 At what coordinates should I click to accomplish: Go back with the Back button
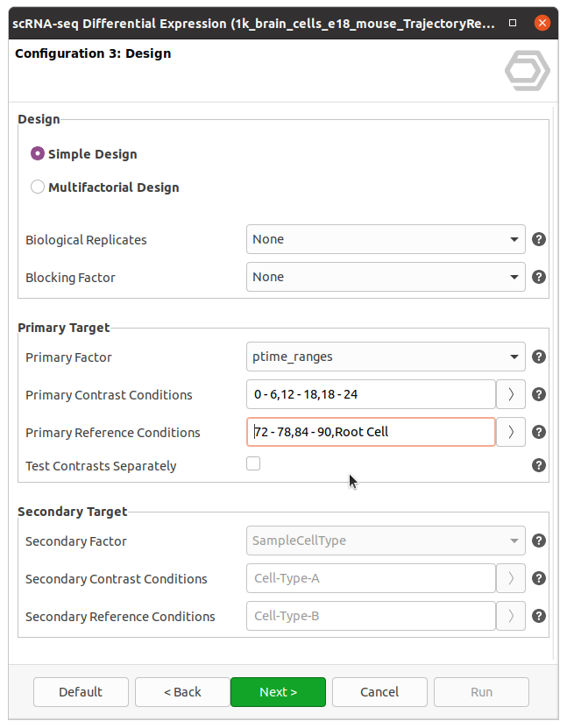(182, 692)
